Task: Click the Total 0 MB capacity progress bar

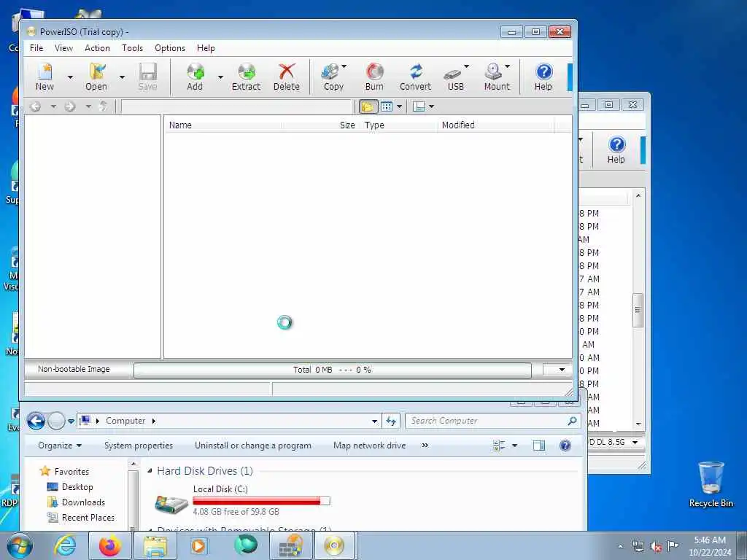Action: click(x=333, y=370)
